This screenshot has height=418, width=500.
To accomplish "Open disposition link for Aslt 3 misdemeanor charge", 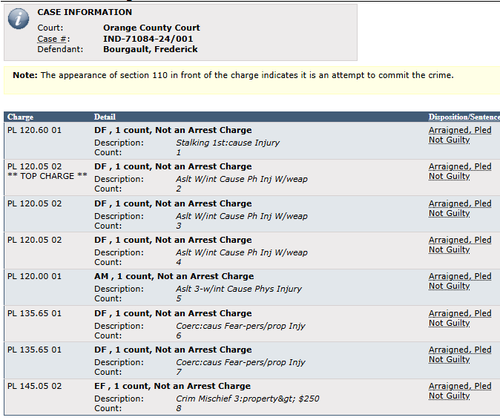I will [460, 281].
